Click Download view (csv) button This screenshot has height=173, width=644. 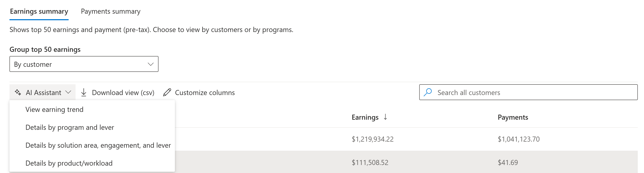(123, 93)
